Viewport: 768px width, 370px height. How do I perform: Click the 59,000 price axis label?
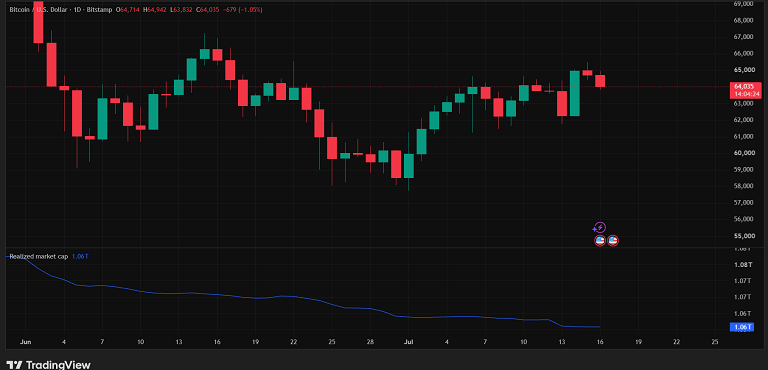pyautogui.click(x=743, y=170)
